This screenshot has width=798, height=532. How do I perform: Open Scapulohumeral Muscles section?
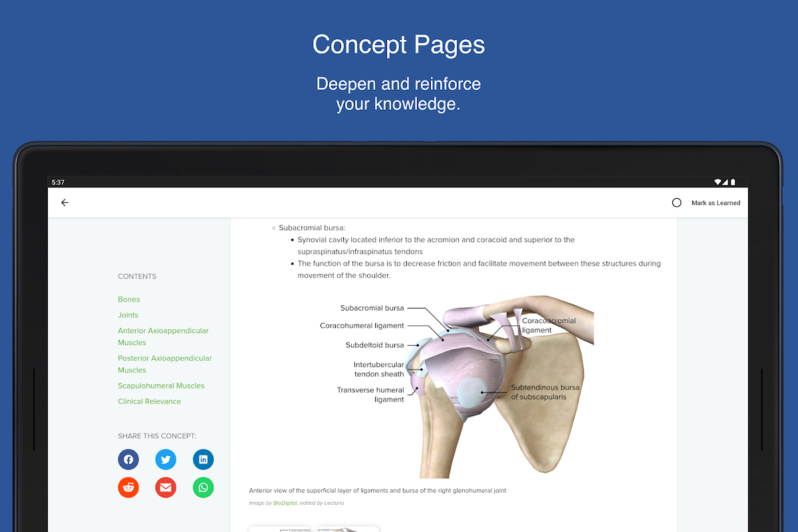coord(161,386)
